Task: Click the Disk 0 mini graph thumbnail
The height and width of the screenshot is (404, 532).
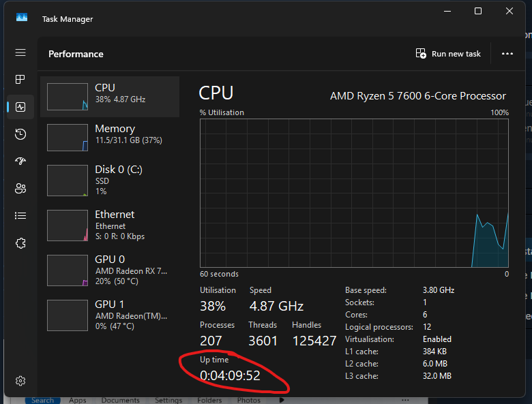Action: 68,181
